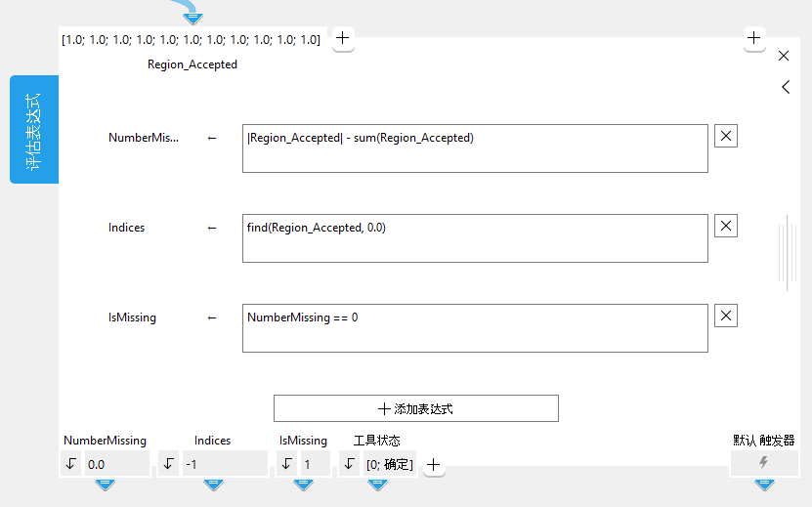Close the expression editor panel
Image resolution: width=812 pixels, height=507 pixels.
click(x=784, y=57)
